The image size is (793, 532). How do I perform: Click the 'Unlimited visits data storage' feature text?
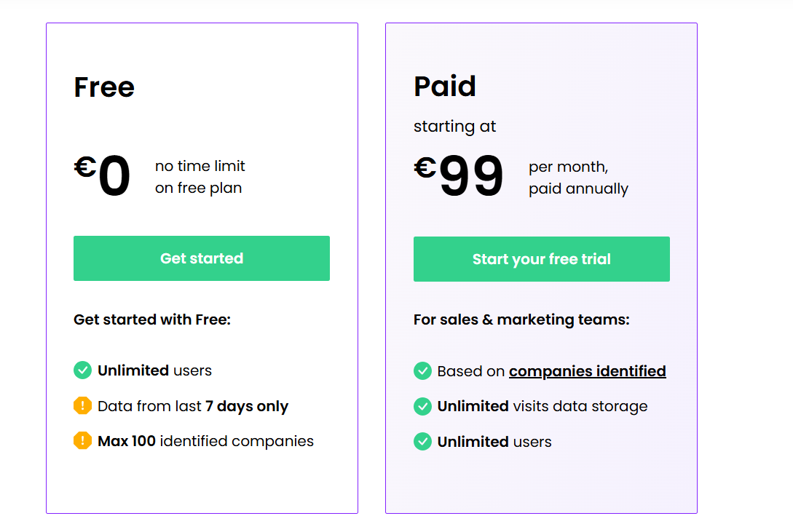tap(542, 406)
